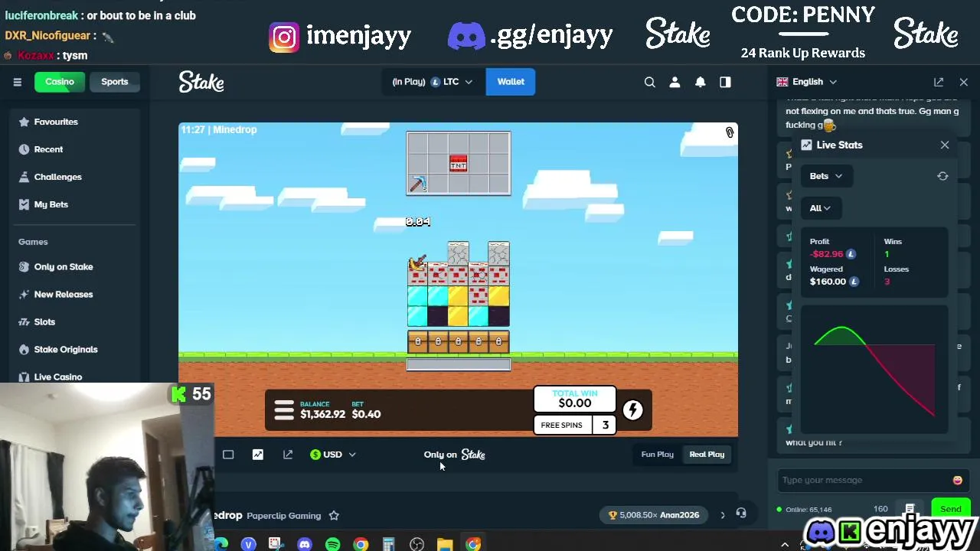Refresh the Live Stats data
The width and height of the screenshot is (980, 551).
click(942, 176)
